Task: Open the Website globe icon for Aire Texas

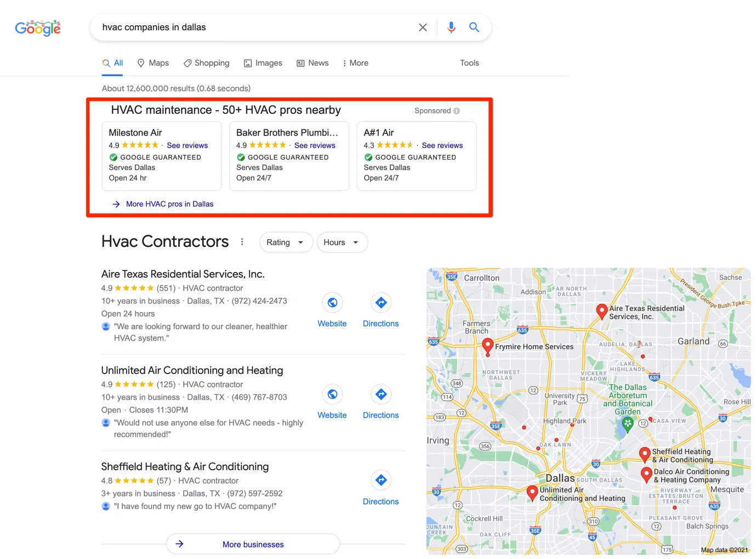Action: (332, 303)
